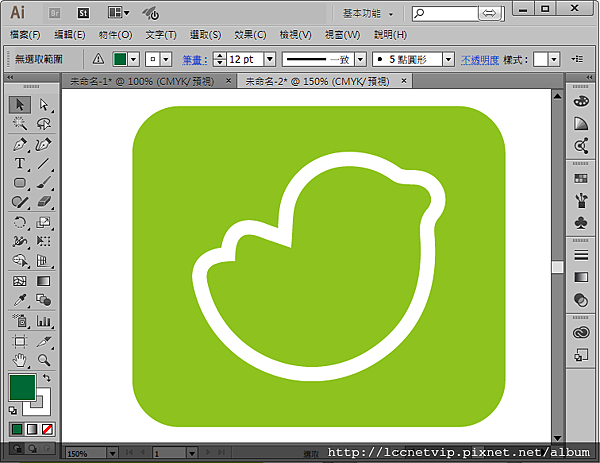Open the 基本功能 workspace switcher
This screenshot has width=600, height=463.
click(368, 14)
